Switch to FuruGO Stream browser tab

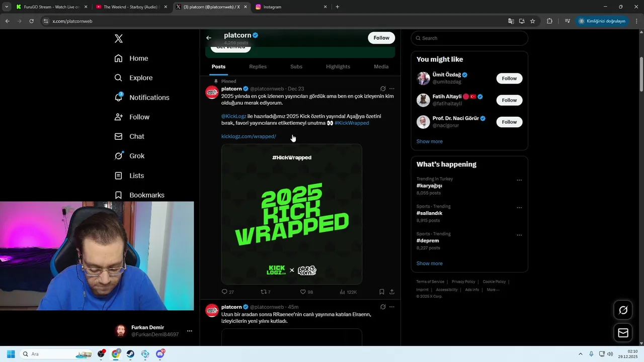coord(51,7)
